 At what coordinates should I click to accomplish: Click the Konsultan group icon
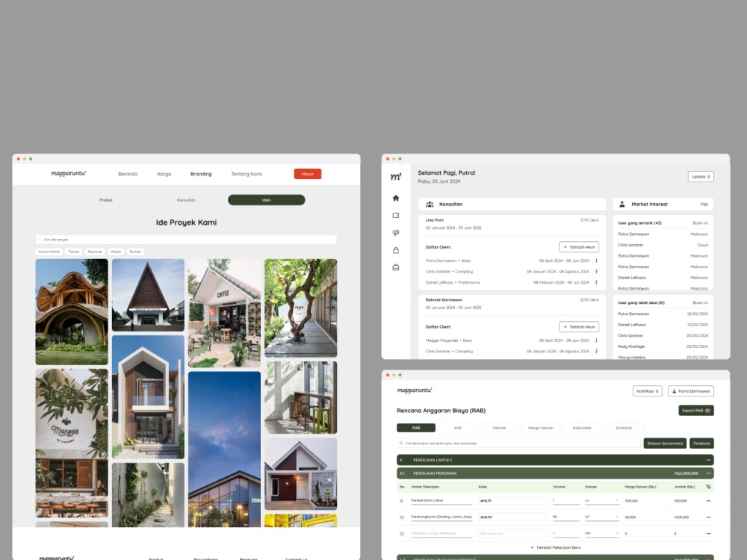[x=430, y=205]
